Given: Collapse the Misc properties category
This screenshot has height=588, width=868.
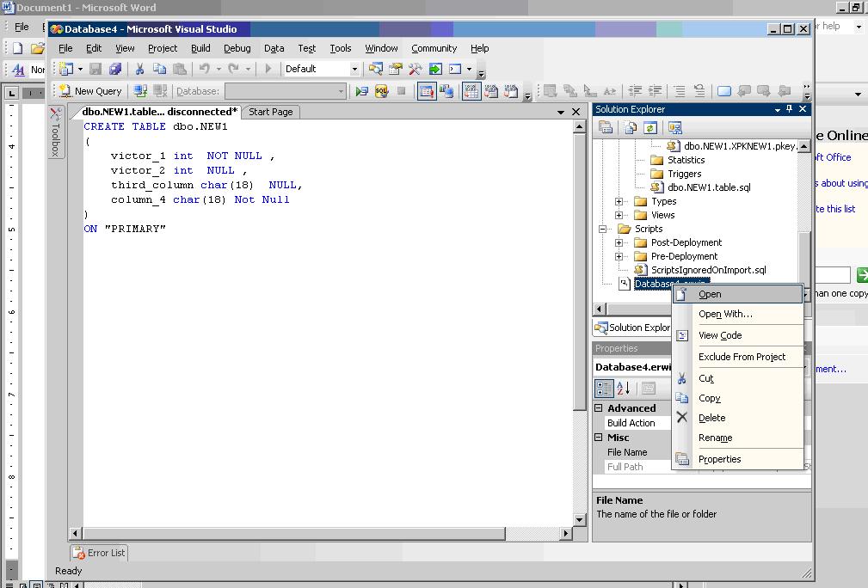Looking at the screenshot, I should [599, 438].
